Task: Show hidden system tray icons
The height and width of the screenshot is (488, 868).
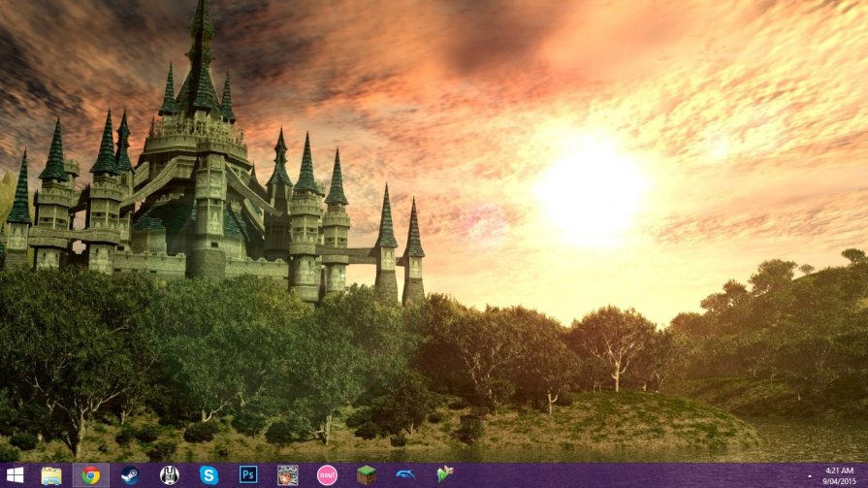Action: (x=809, y=475)
